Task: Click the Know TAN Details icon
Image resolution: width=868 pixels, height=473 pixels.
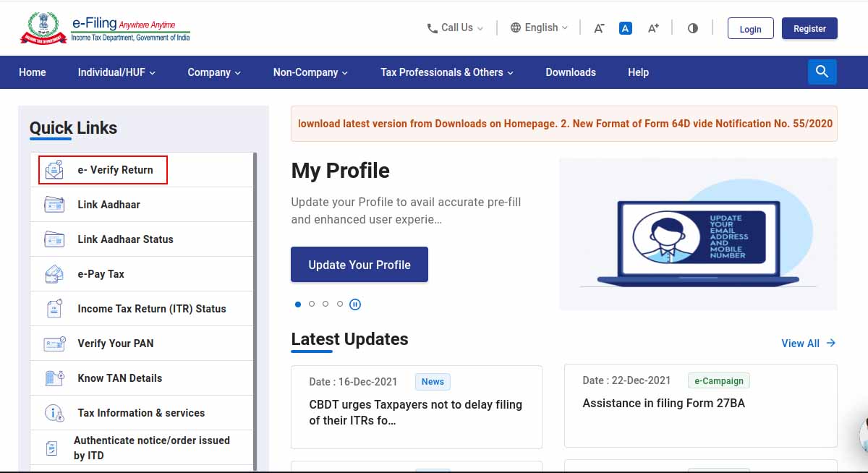Action: click(x=54, y=378)
